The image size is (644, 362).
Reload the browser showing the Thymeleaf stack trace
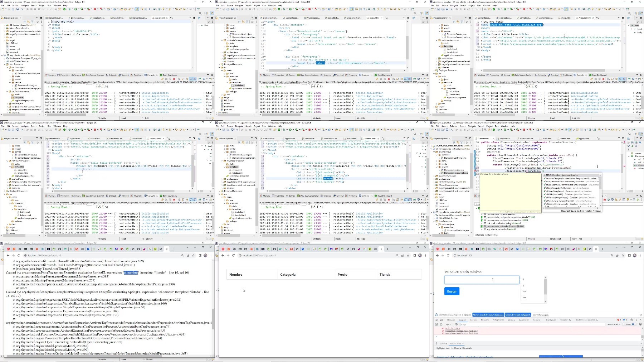pyautogui.click(x=19, y=255)
